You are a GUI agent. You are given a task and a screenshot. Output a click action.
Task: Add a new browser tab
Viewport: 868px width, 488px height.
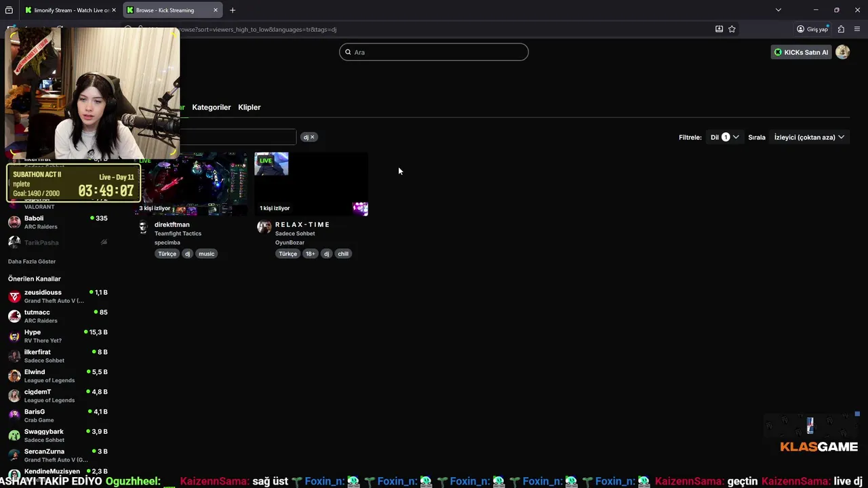[x=233, y=10]
